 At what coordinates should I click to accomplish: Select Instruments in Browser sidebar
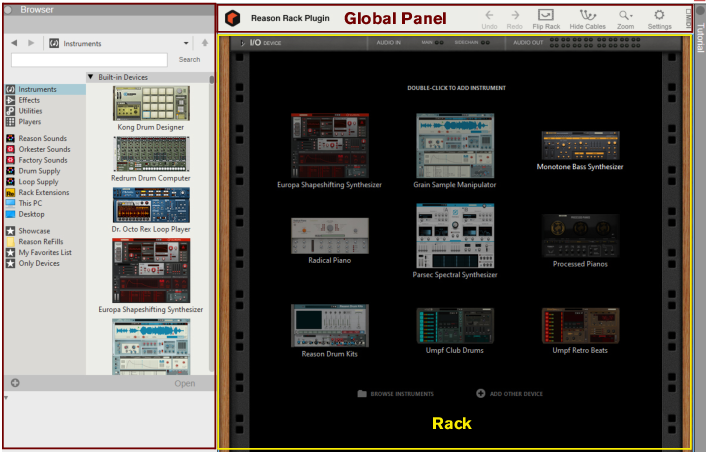[x=45, y=89]
